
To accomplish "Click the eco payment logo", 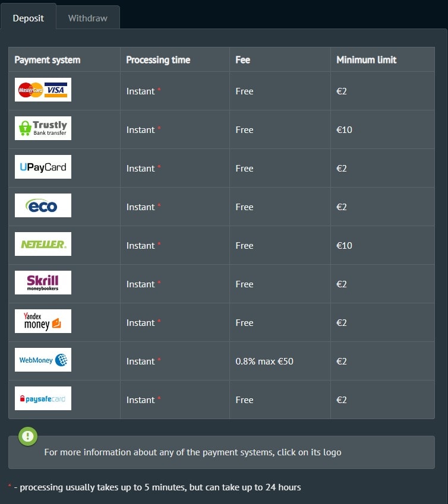I will [x=43, y=205].
